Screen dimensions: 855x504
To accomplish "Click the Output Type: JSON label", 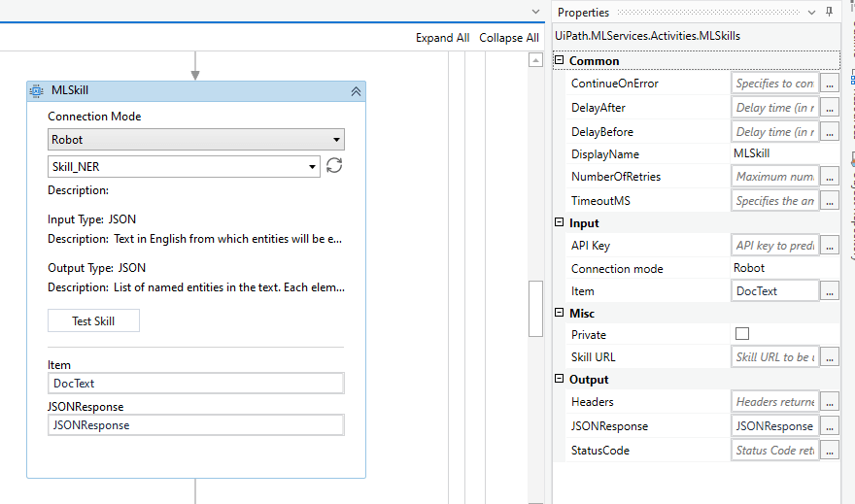I will 96,268.
